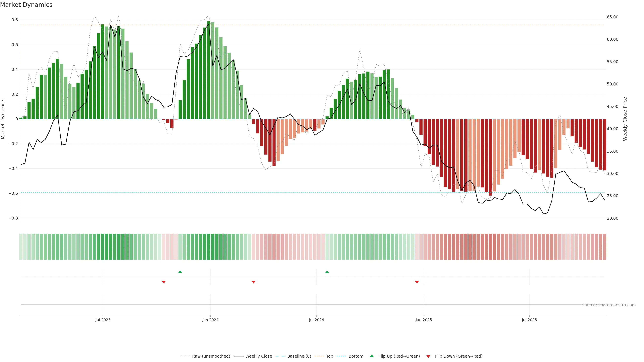
Task: Click the green triangle icon in the legend
Action: coord(372,356)
